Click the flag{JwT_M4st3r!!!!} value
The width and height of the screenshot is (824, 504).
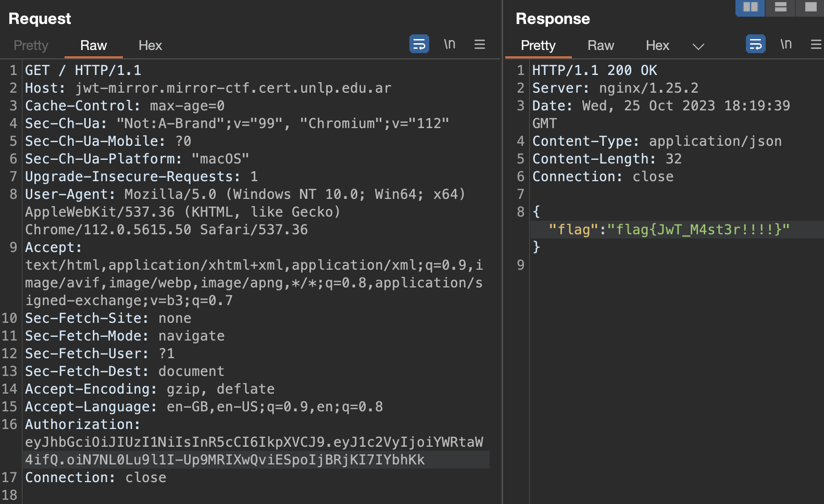699,230
